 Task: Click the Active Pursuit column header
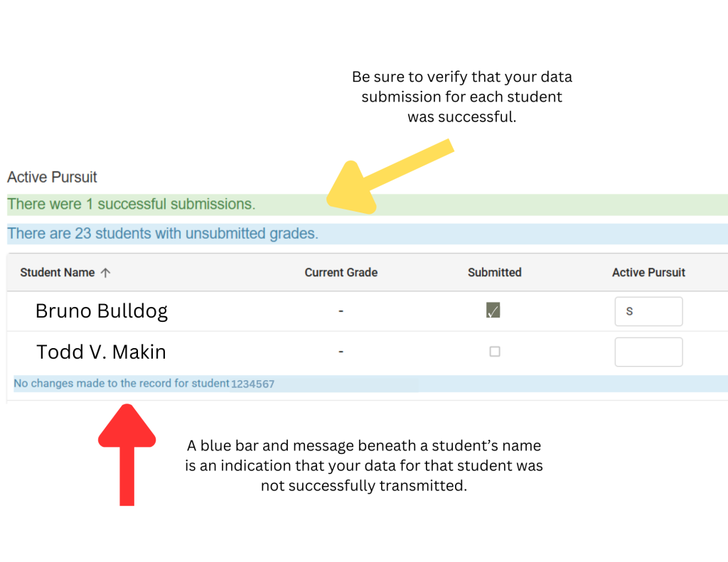click(648, 273)
